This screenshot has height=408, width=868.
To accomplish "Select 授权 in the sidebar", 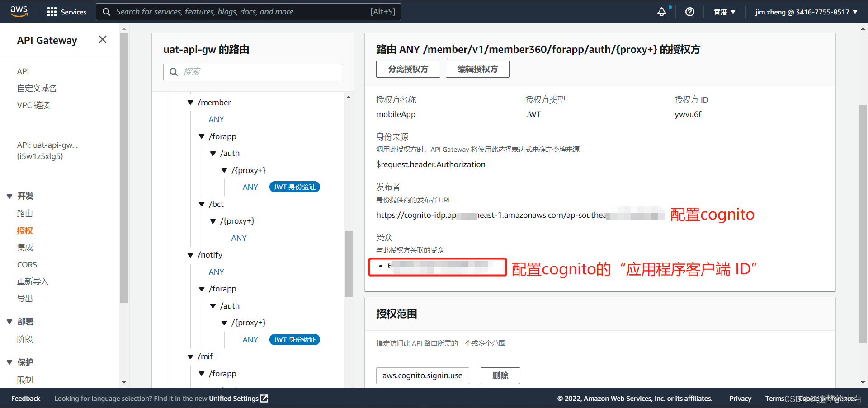I will tap(25, 231).
